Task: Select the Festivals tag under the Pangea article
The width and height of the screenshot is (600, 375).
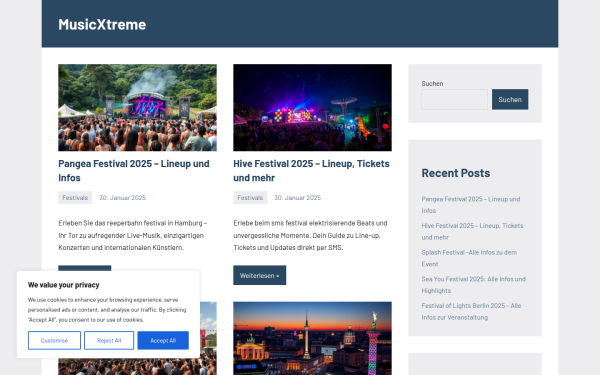Action: tap(75, 198)
